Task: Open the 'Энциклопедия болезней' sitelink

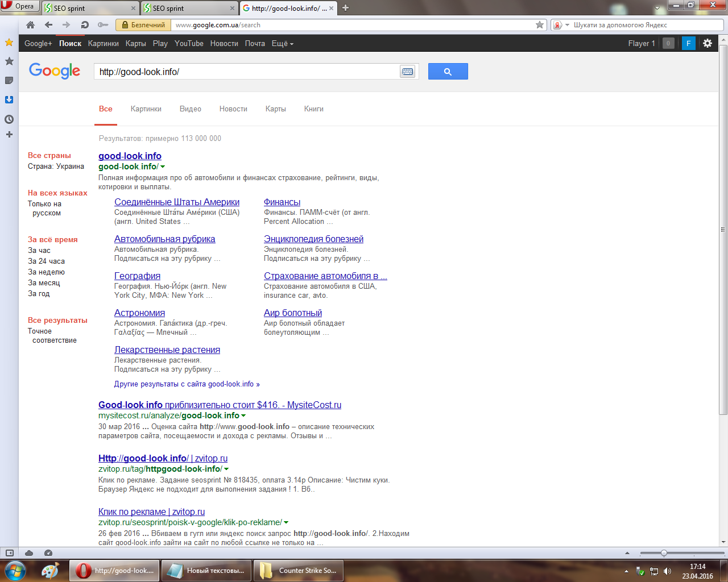Action: (313, 239)
